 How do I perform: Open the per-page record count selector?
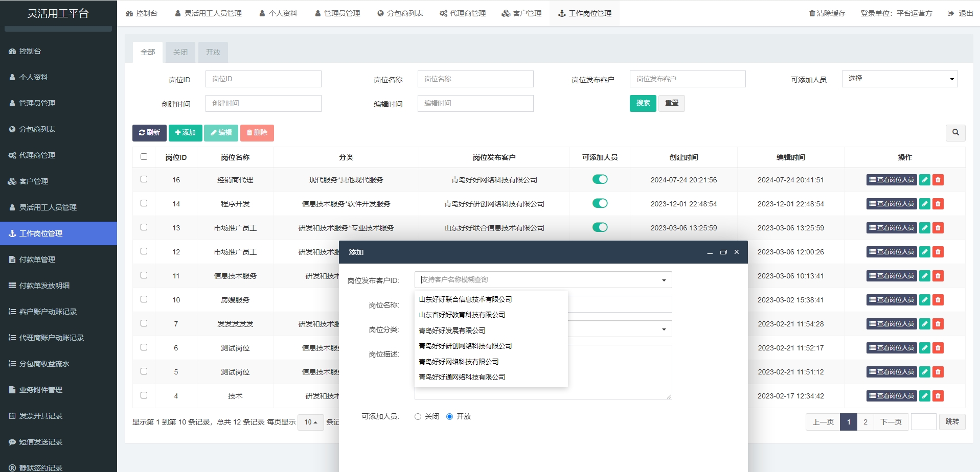click(310, 422)
